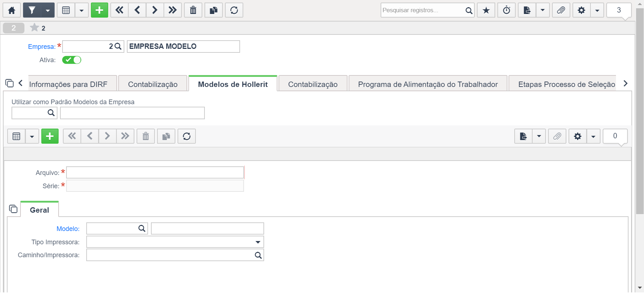This screenshot has height=296, width=644.
Task: Open Contabilização tab left of Modelos de Hollerit
Action: [153, 84]
